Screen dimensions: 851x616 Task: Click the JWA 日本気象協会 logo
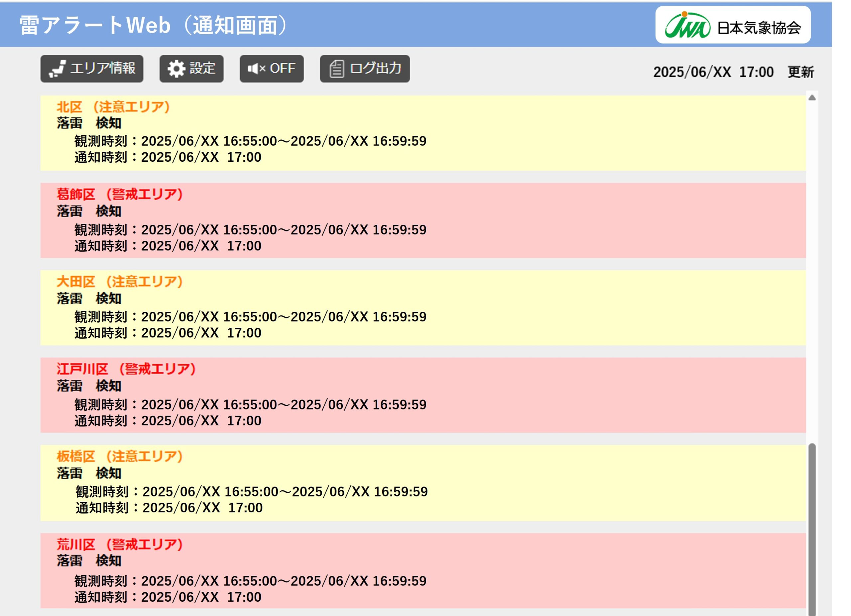coord(733,25)
